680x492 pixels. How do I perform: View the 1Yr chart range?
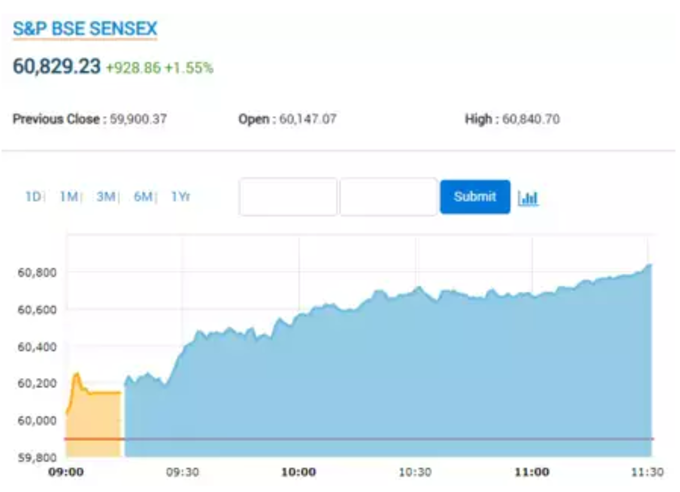[180, 197]
